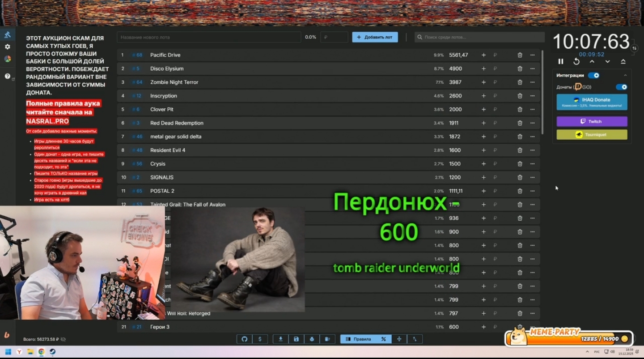Screen dimensions: 644x359
Task: Delete the Zombie Night Terror lot
Action: [520, 82]
